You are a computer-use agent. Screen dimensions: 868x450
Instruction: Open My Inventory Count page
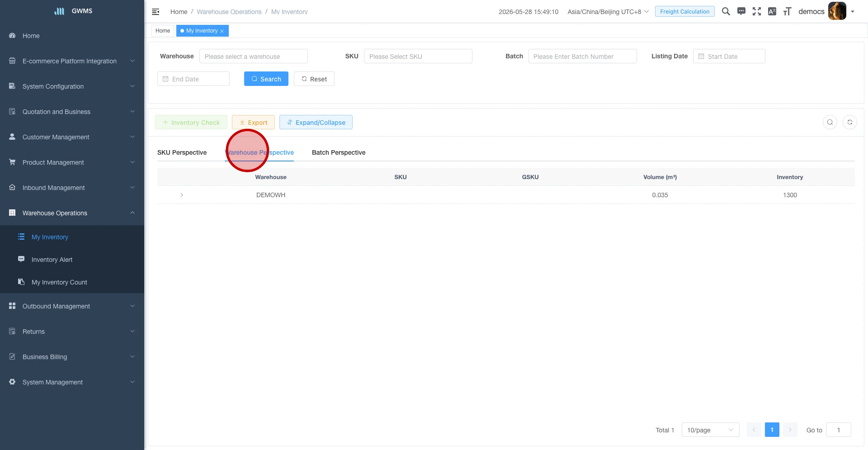72,282
